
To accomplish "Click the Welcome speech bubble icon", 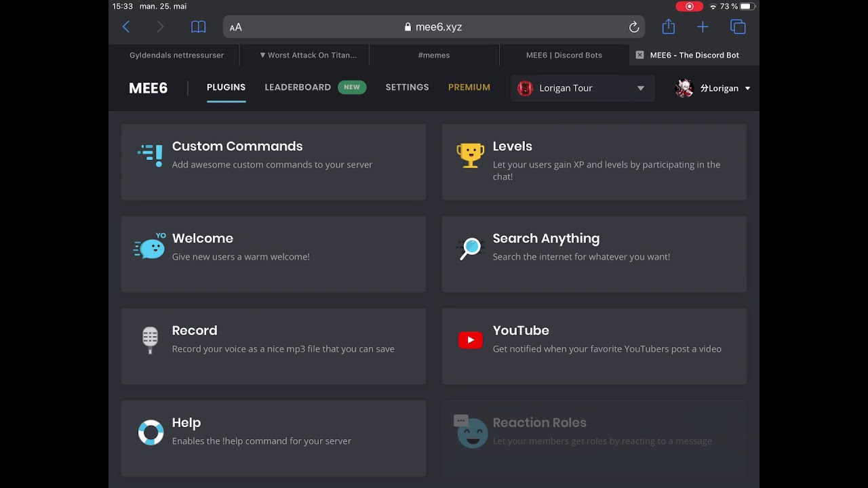I will tap(150, 247).
